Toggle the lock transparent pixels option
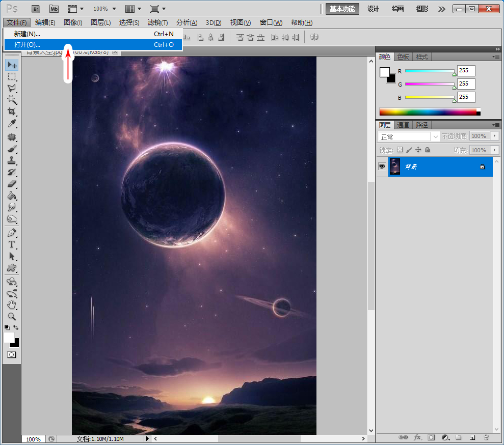504x445 pixels. click(x=400, y=150)
